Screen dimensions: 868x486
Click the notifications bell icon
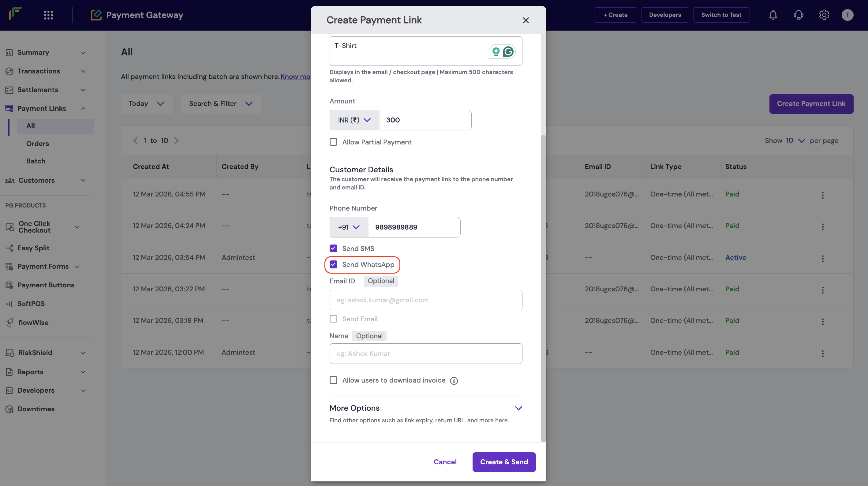(x=773, y=15)
